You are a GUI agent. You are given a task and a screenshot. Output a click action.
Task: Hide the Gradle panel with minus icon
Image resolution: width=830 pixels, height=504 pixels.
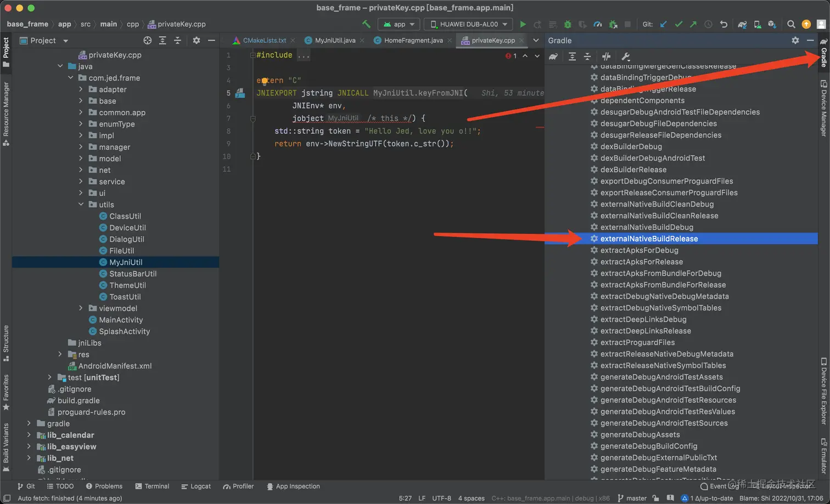810,41
